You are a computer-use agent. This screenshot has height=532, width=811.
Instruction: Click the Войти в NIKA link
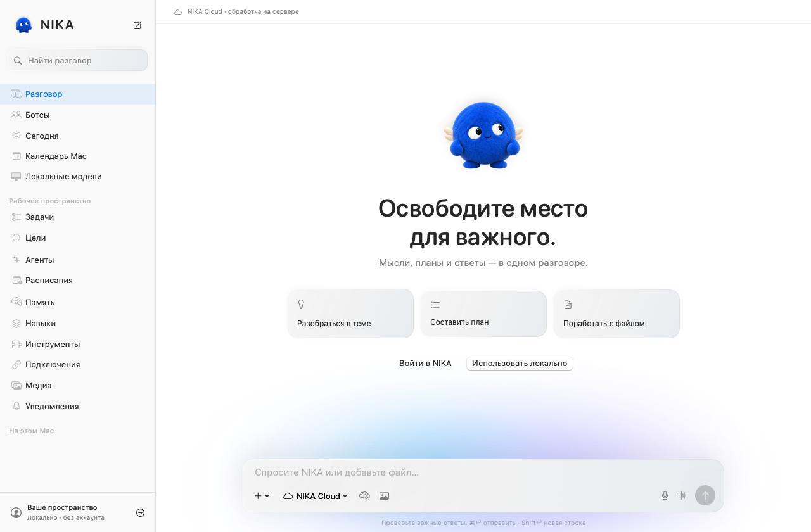click(425, 363)
